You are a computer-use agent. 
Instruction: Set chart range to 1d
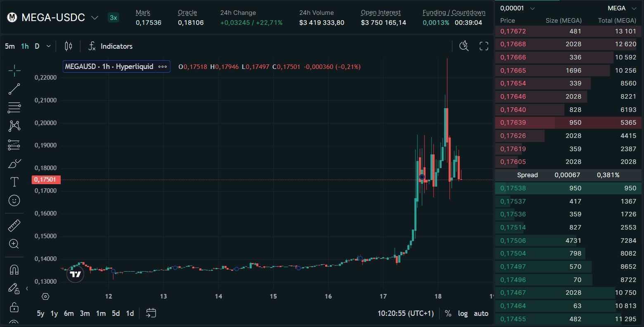[x=130, y=313]
